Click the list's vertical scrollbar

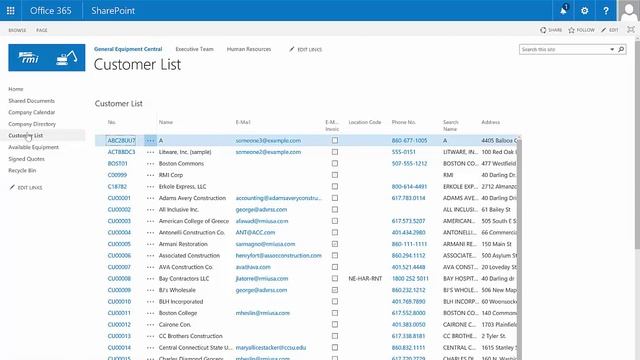coord(519,249)
